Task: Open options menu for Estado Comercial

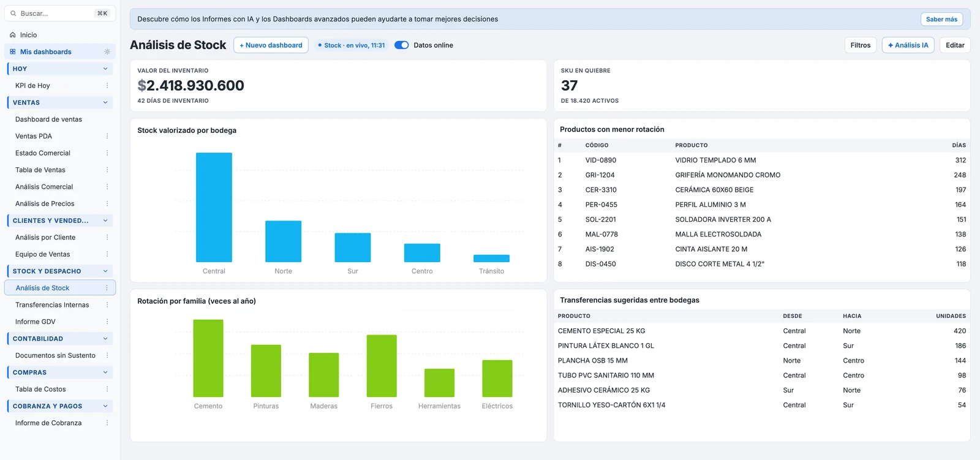Action: point(107,153)
